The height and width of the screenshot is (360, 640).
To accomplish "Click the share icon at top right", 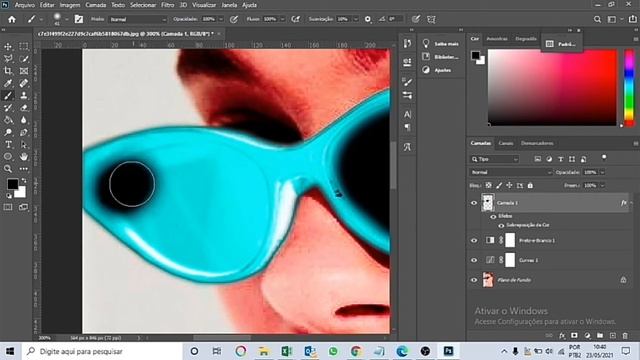I will [x=633, y=19].
